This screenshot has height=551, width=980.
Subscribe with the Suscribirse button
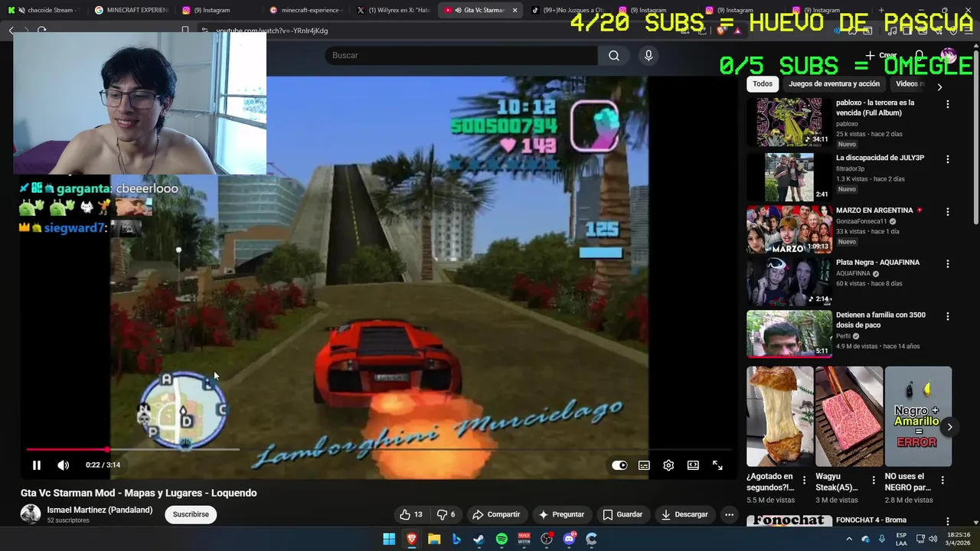(191, 514)
